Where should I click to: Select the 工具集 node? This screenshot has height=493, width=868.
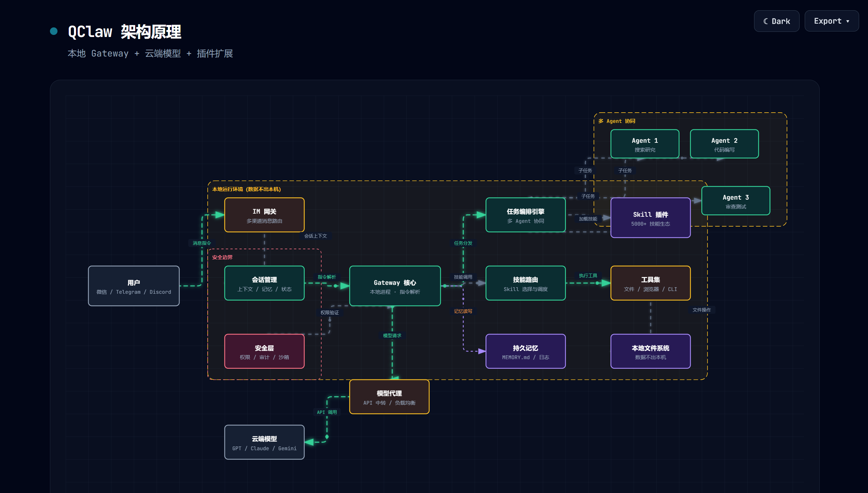[650, 283]
